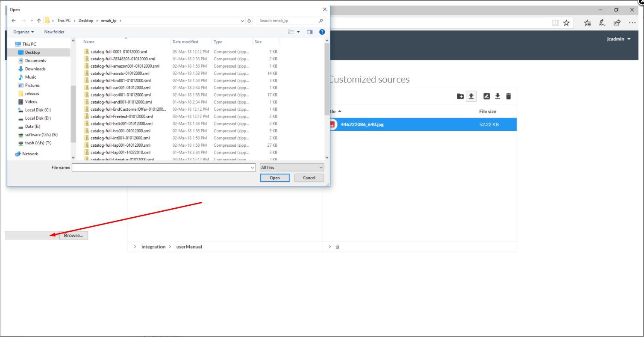Click the Open button
The height and width of the screenshot is (337, 644).
(x=275, y=177)
